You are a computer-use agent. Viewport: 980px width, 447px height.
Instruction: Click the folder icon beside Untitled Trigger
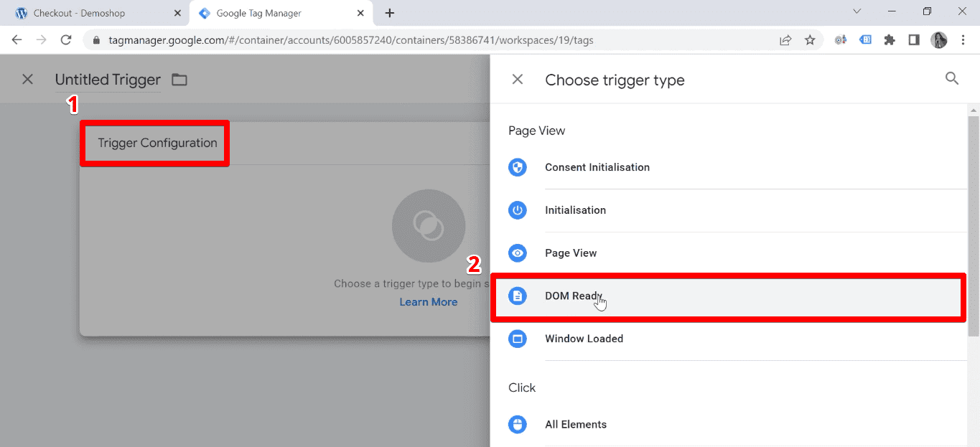tap(179, 80)
